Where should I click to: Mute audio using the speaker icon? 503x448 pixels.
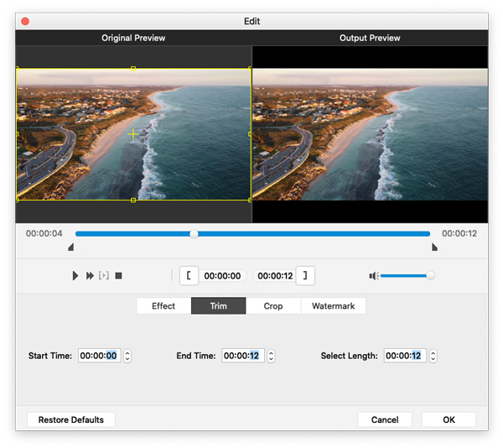tap(374, 275)
